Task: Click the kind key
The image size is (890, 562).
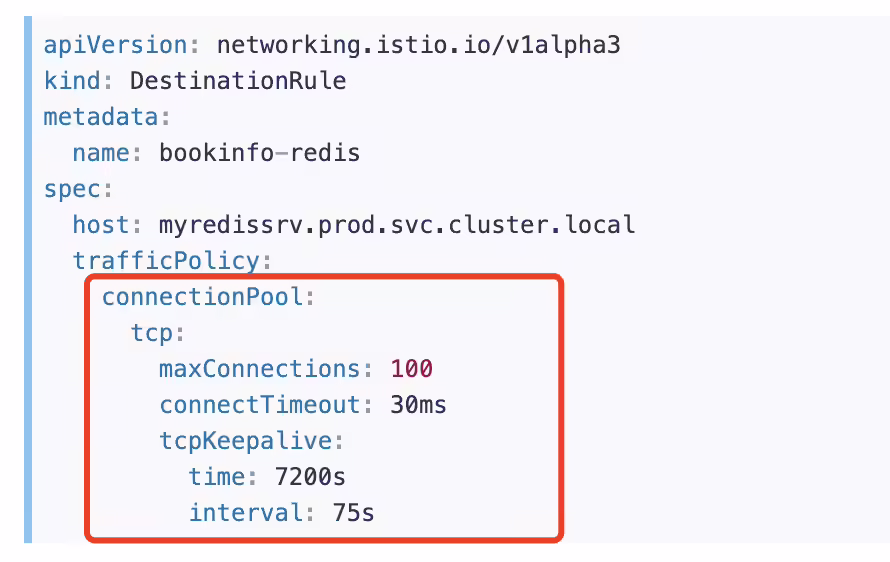Action: tap(73, 81)
